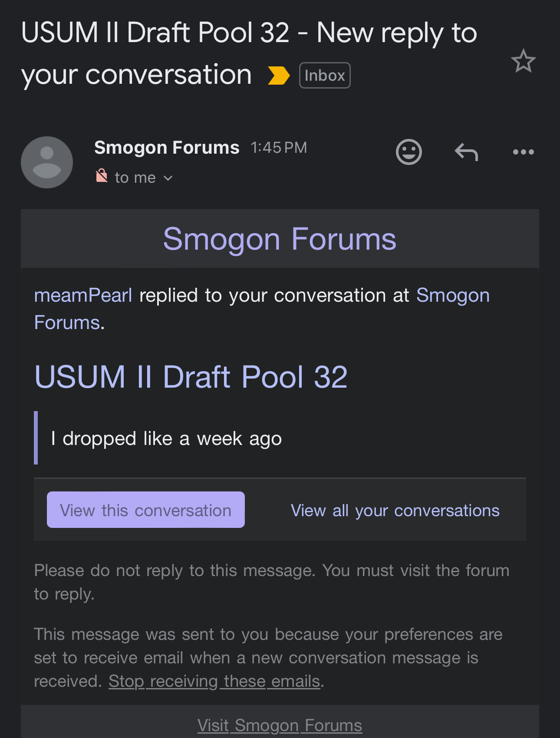
Task: Open the Smogon Forums header link
Action: [x=280, y=239]
